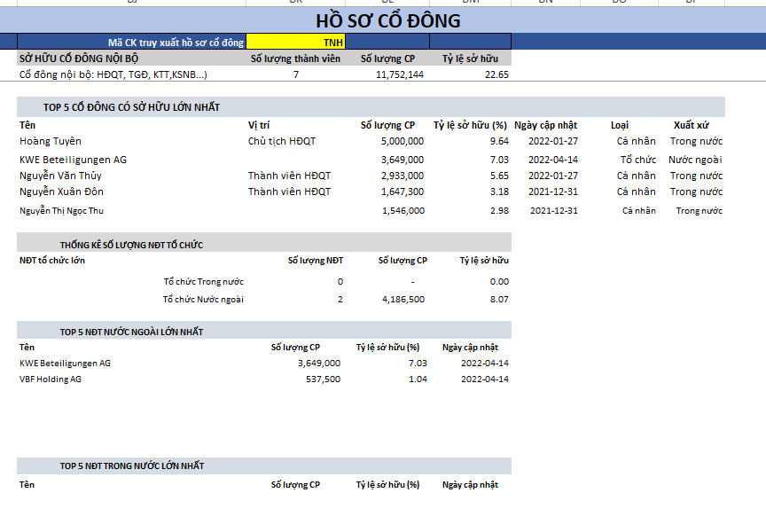Click the Ngày cập nhật header in top 5 shareholders
Screen dimensions: 766x532
545,125
